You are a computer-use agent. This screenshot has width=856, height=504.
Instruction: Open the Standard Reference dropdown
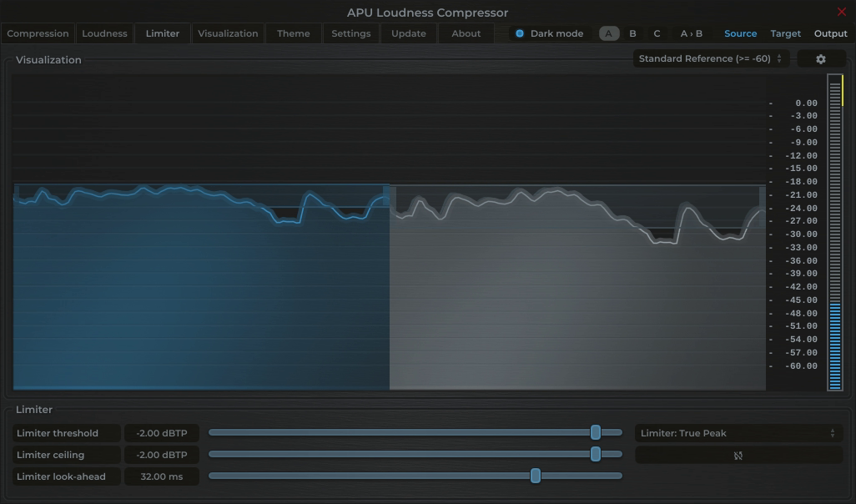(x=708, y=58)
